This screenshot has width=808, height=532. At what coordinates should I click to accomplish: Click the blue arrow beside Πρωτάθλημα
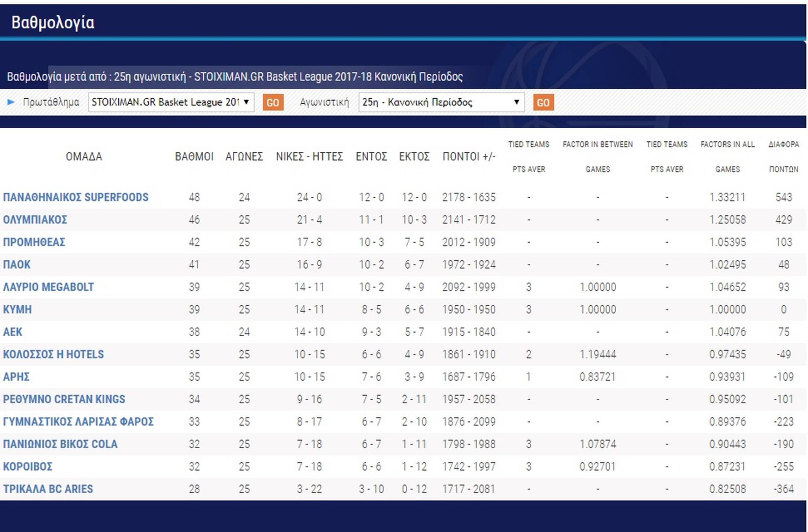click(x=11, y=102)
